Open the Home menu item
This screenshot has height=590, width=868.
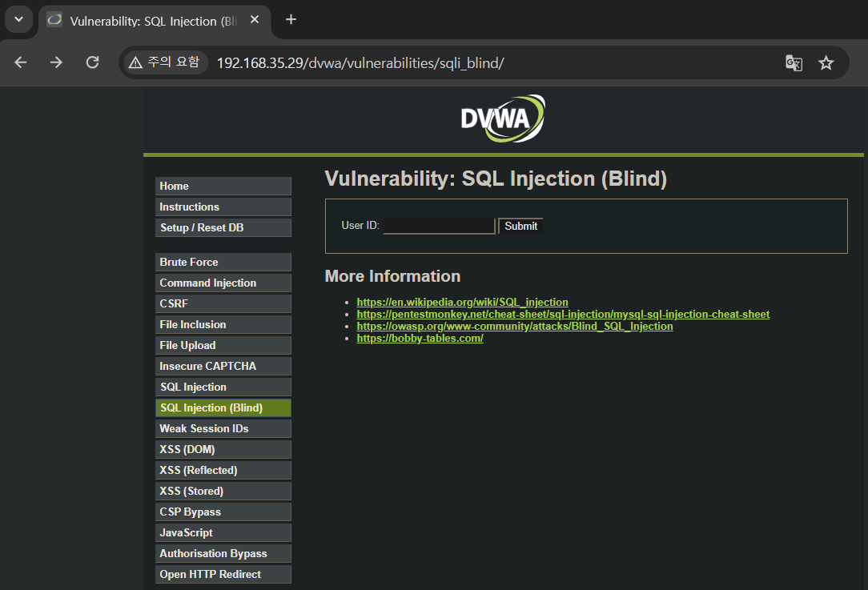tap(223, 186)
